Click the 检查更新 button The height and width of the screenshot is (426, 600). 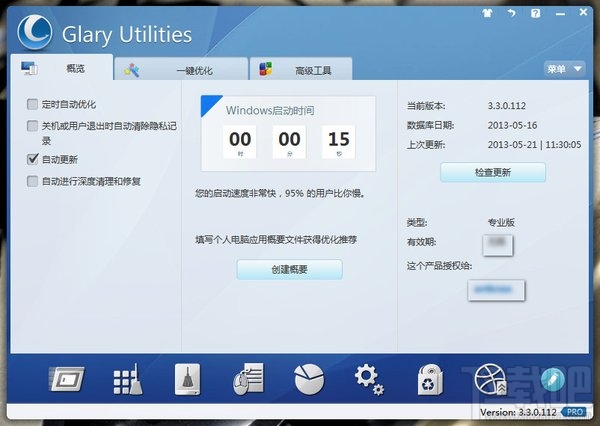click(493, 172)
